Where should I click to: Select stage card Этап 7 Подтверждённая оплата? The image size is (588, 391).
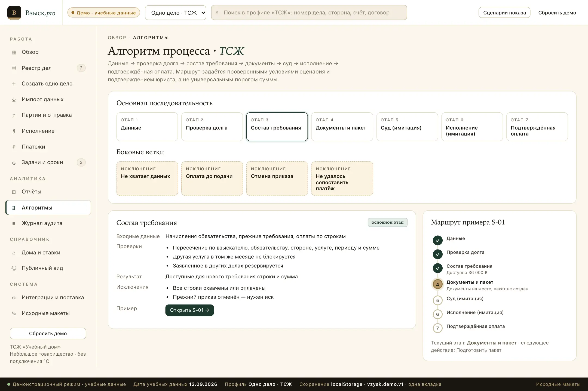point(537,127)
